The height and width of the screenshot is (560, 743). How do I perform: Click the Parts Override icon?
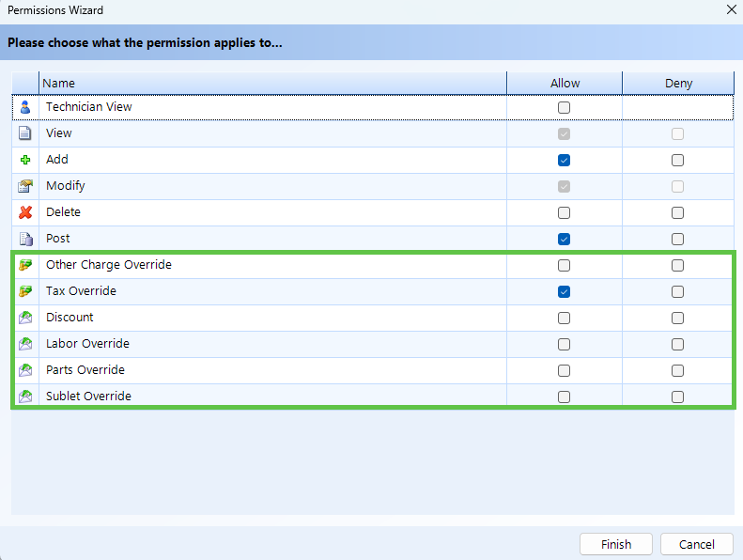(x=25, y=370)
